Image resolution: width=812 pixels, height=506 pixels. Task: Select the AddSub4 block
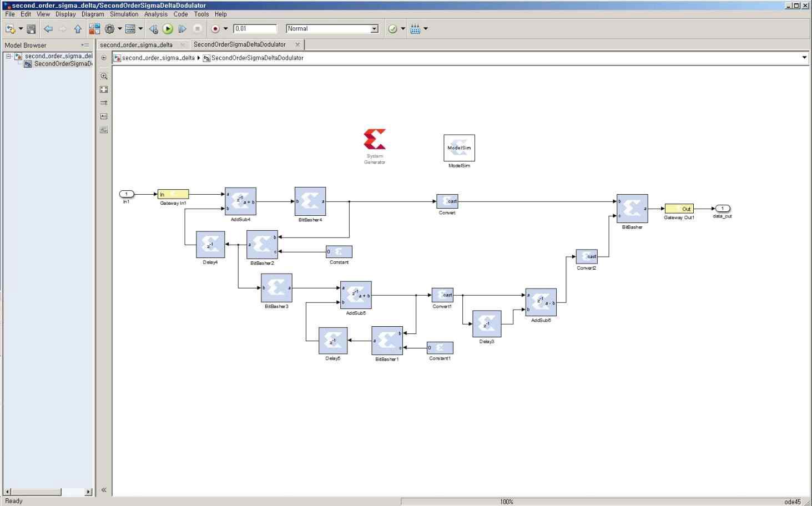[x=240, y=201]
